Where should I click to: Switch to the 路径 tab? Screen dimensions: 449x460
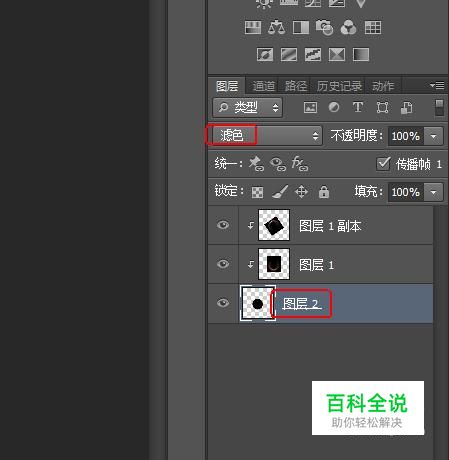(295, 86)
